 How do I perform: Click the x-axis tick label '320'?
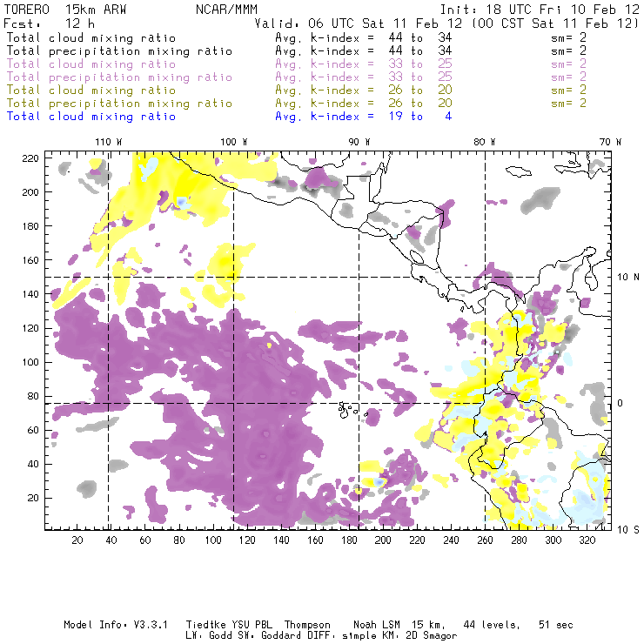[x=587, y=540]
